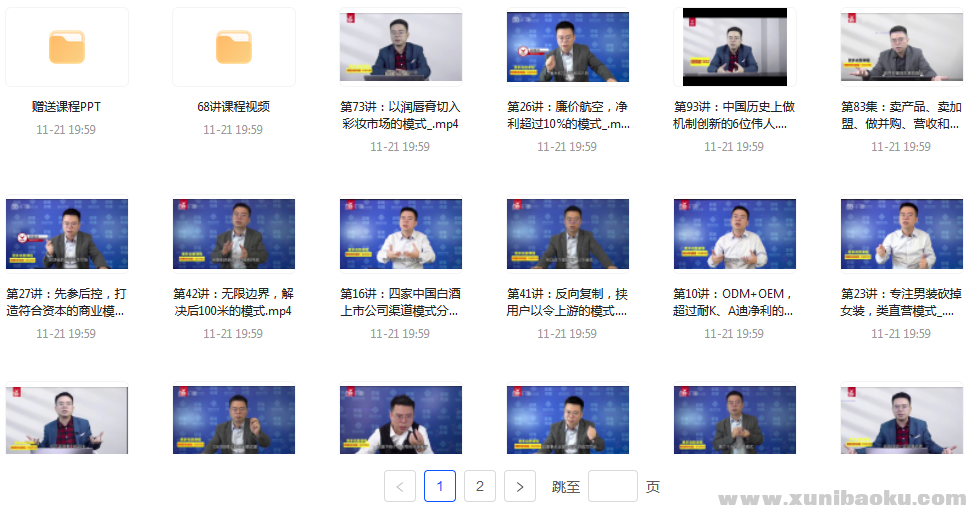
Task: Open video thumbnail for 第83集 卖产品
Action: 901,47
